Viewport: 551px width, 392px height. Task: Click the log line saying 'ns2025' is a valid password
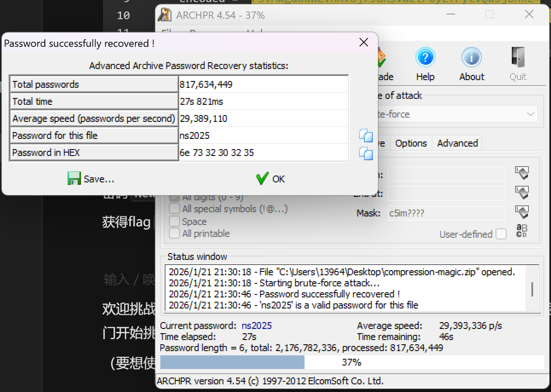[x=293, y=305]
